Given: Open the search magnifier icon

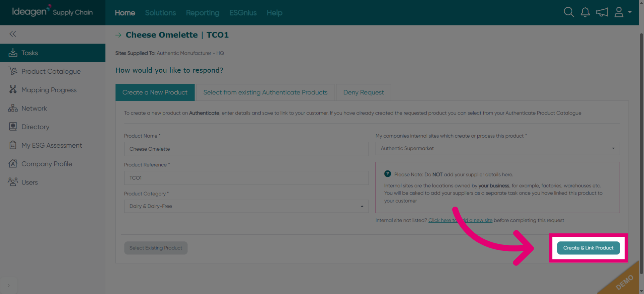Looking at the screenshot, I should [x=569, y=12].
